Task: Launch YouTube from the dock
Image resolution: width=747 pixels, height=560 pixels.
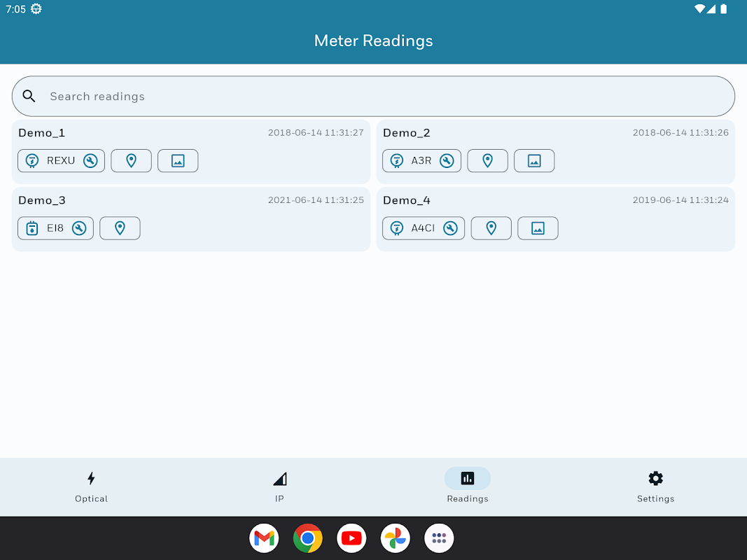Action: (x=351, y=538)
